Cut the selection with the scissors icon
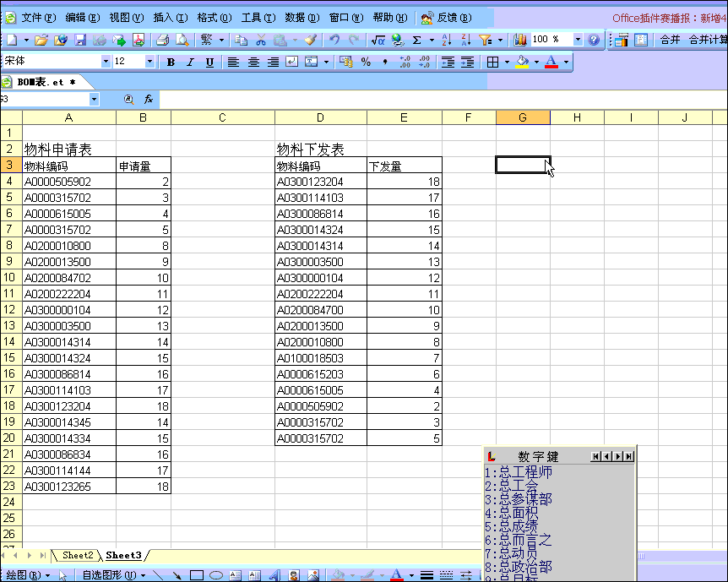 [x=261, y=41]
